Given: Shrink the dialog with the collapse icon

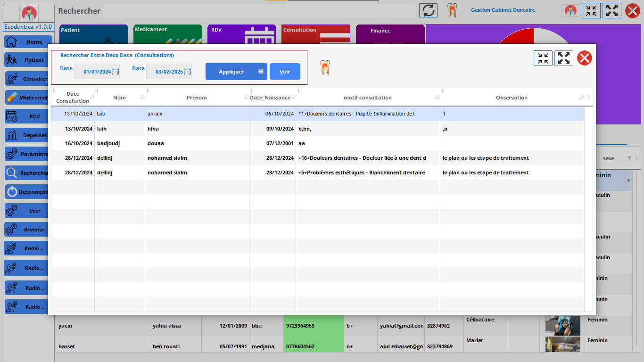Looking at the screenshot, I should coord(543,58).
